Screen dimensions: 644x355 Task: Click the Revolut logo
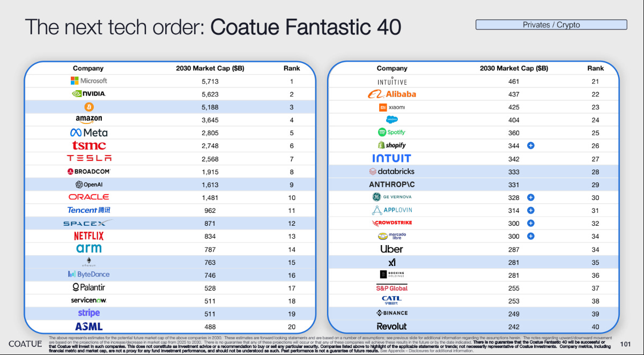[391, 326]
